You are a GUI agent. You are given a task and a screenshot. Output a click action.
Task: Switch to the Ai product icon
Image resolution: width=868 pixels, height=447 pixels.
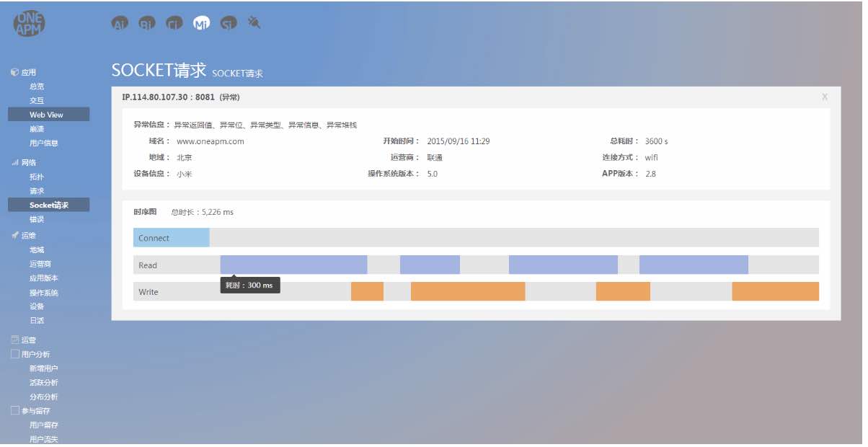[x=120, y=23]
